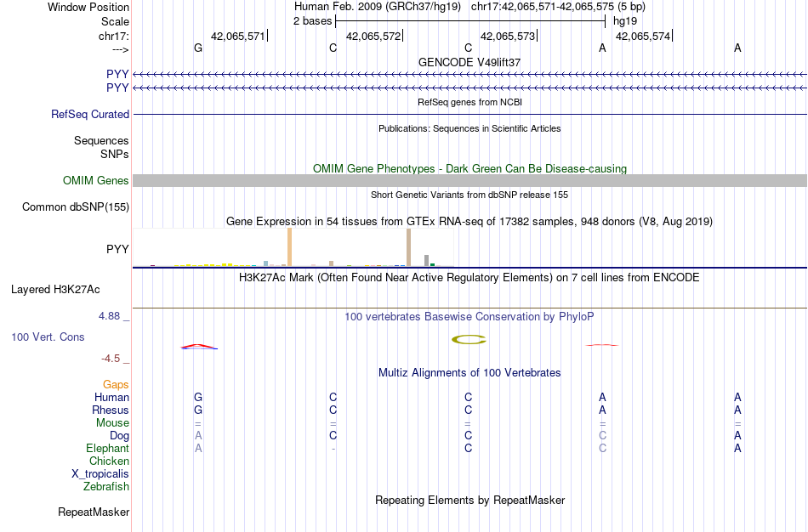Select the Rhesus alignment row label
808x532 pixels.
coord(111,410)
